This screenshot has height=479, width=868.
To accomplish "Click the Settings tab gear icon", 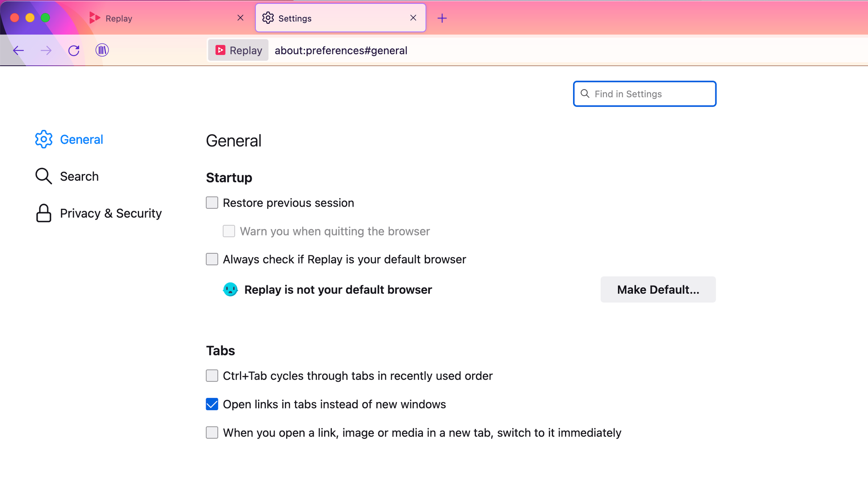I will point(268,18).
